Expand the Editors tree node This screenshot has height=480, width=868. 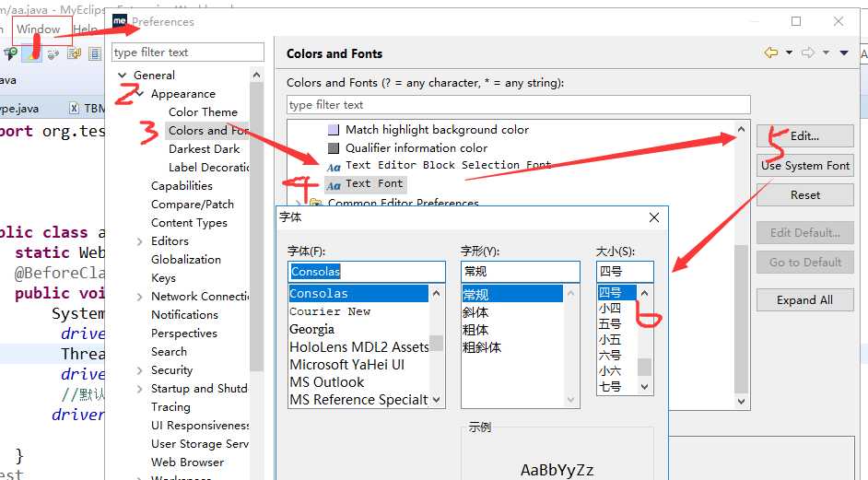140,241
